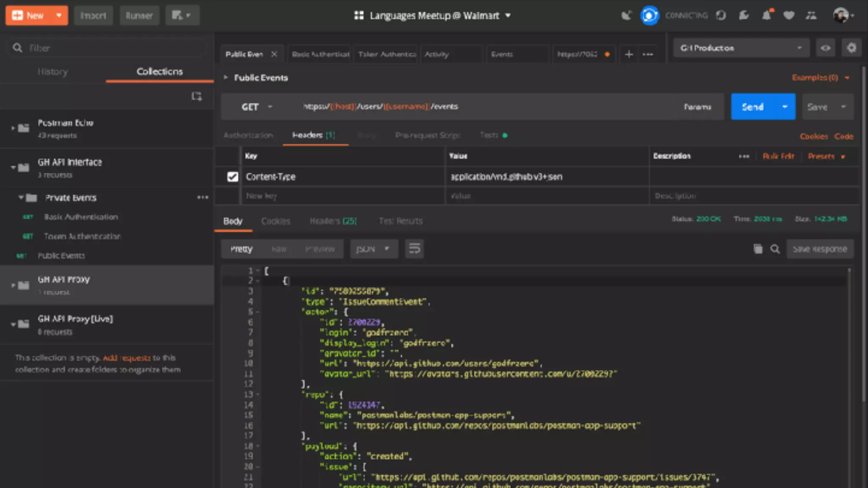Add a new request tab
This screenshot has width=868, height=488.
tap(629, 54)
